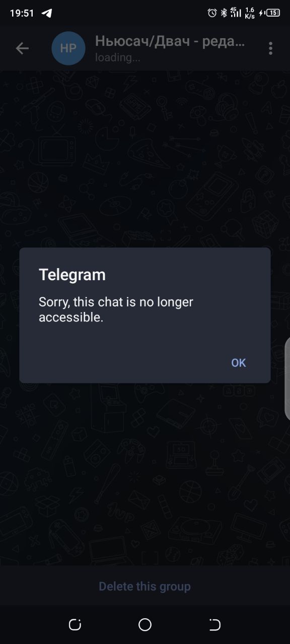Pull the side edge panel handle
Viewport: 290px width, 644px height.
(x=287, y=378)
